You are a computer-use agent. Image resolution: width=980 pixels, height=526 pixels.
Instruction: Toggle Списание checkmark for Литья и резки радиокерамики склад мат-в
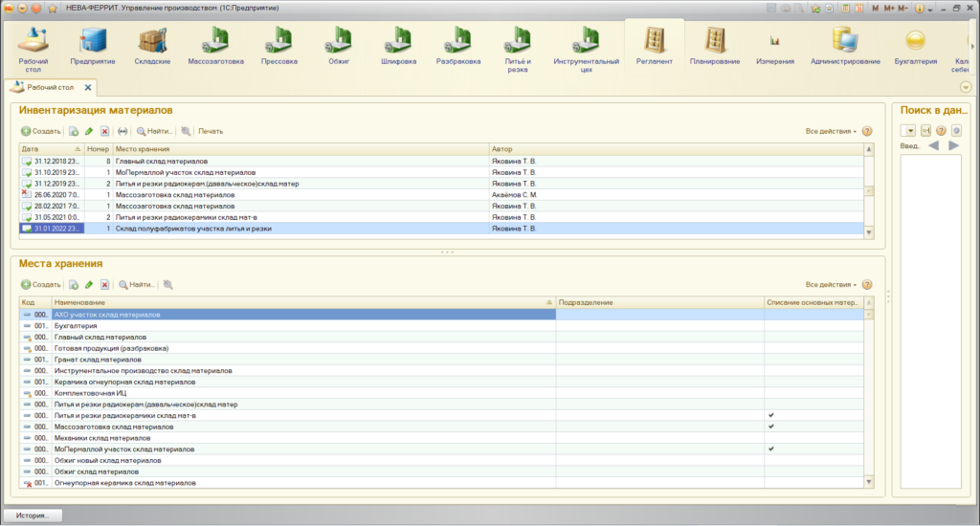pyautogui.click(x=771, y=415)
